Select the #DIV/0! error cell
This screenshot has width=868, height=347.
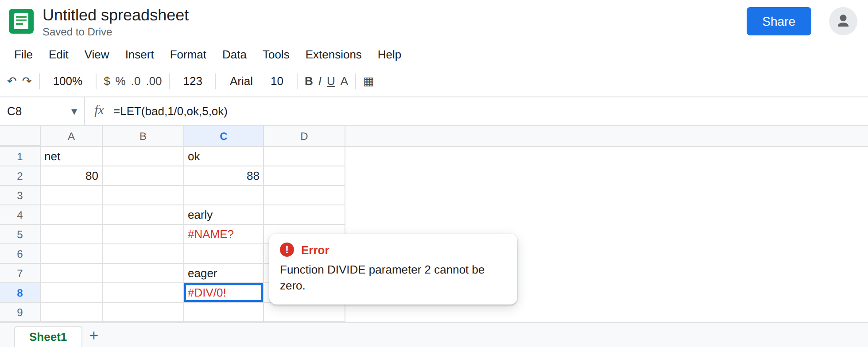point(224,293)
